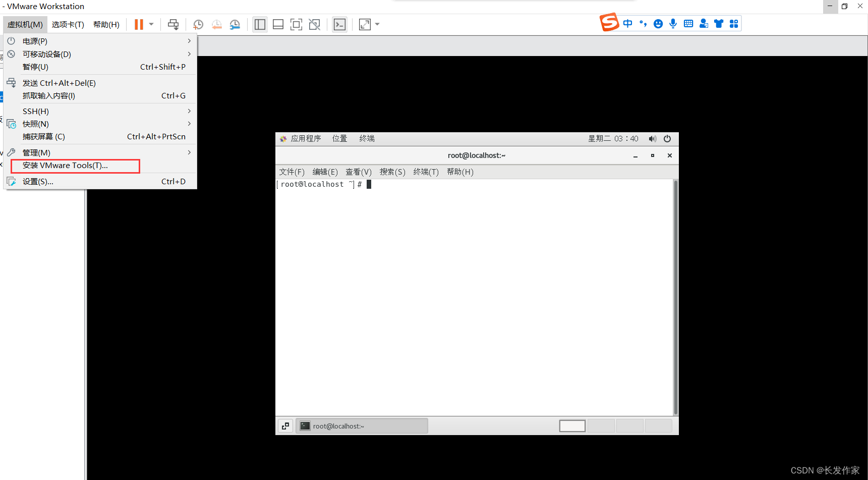Open the Snapshot Manager clock-wrench icon

pos(235,24)
